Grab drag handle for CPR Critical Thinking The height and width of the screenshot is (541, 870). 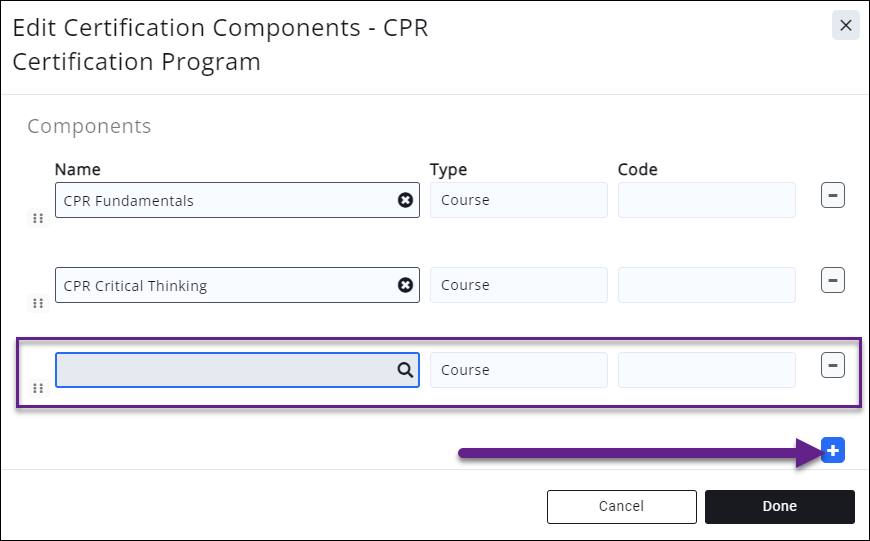[x=38, y=303]
